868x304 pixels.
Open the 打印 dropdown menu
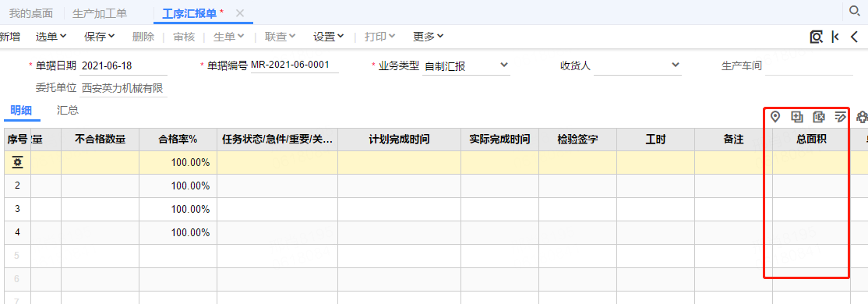coord(379,37)
